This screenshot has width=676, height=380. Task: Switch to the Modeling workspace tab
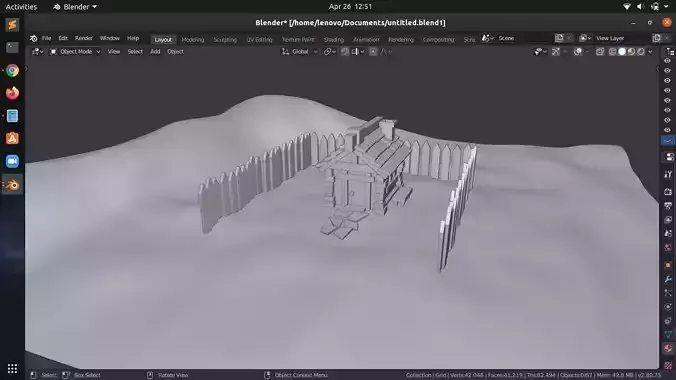193,39
